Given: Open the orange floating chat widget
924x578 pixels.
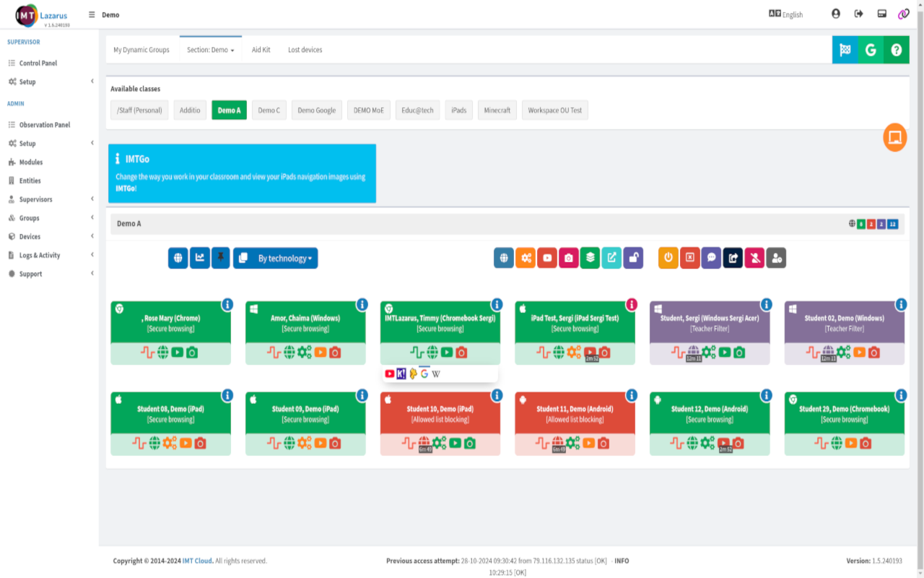Looking at the screenshot, I should 894,137.
